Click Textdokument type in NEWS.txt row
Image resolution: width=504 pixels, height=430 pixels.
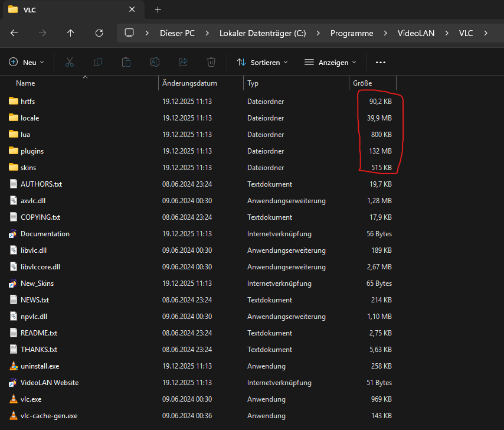270,299
